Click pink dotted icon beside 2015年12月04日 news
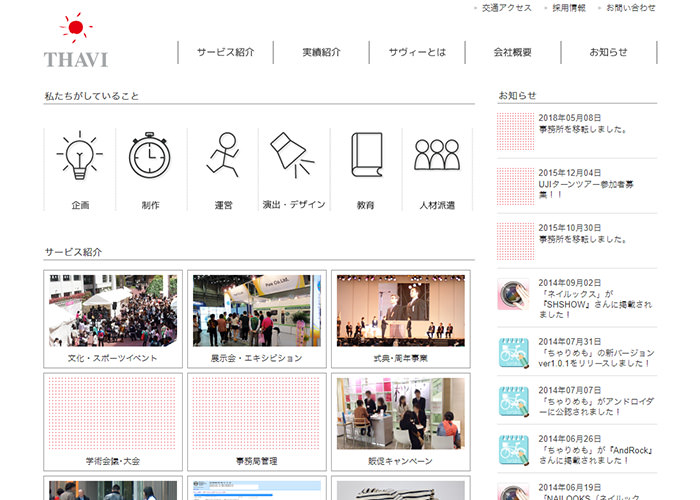Viewport: 700px width, 500px height. (x=516, y=186)
